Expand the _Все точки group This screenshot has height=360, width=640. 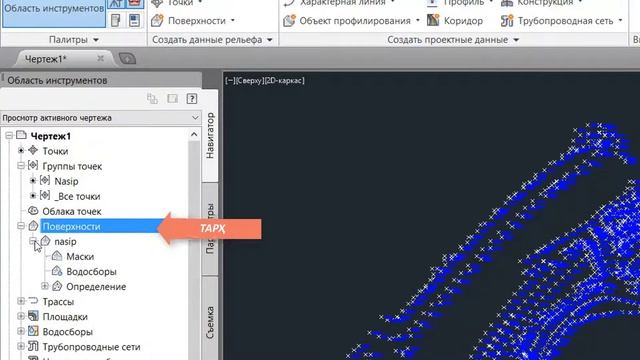33,196
